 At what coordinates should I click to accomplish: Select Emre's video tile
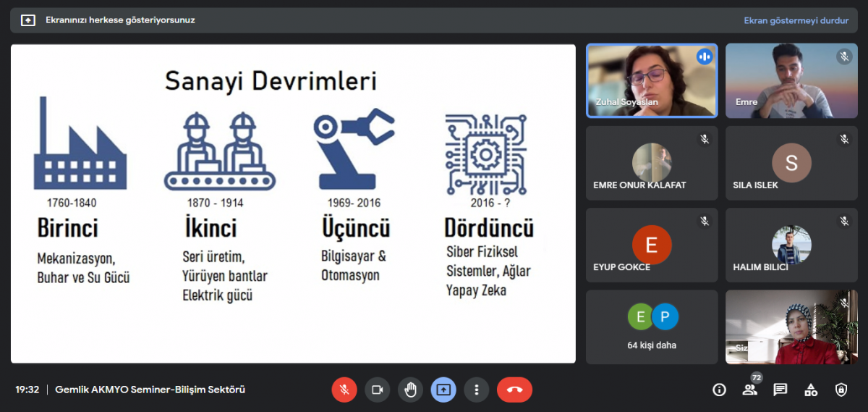coord(791,80)
